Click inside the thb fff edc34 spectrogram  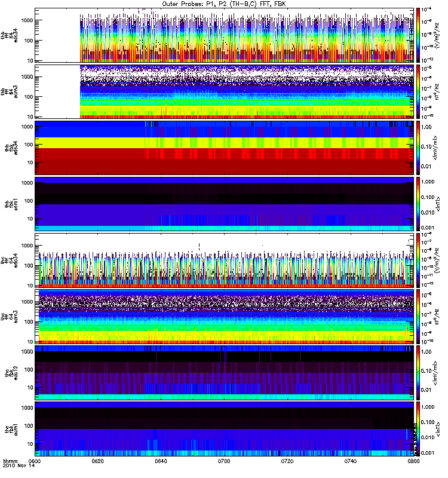pyautogui.click(x=225, y=35)
